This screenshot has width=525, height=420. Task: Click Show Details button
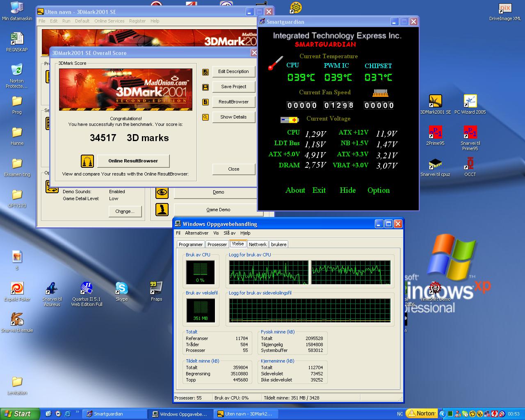[234, 117]
